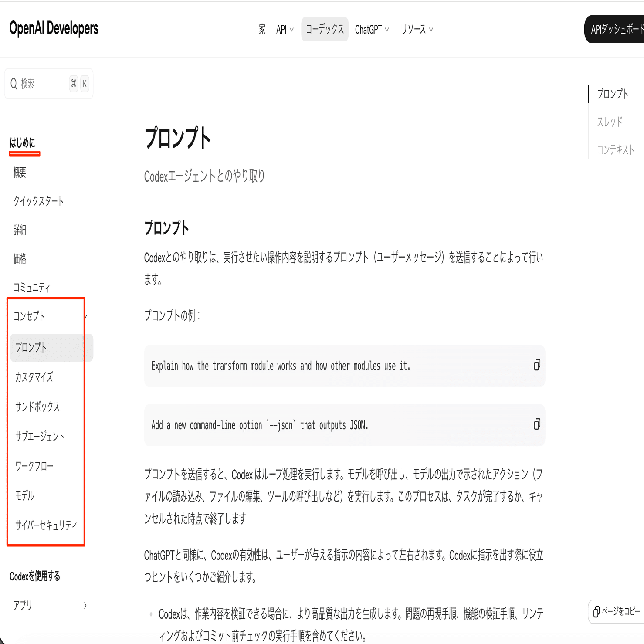The image size is (644, 644).
Task: Focus the 検索 search field
Action: click(x=49, y=84)
